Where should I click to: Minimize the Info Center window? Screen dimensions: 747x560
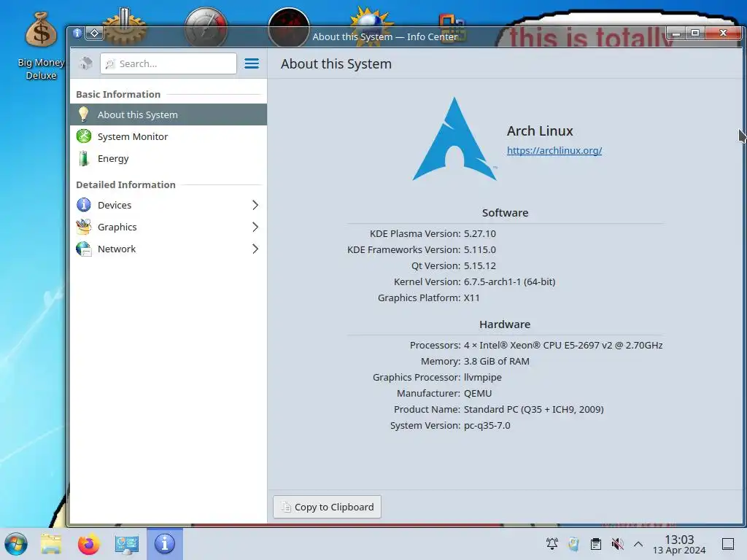pyautogui.click(x=676, y=33)
